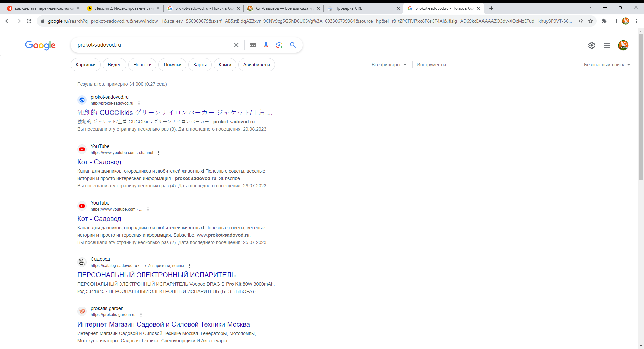Open Chrome profile avatar in toolbar

click(626, 21)
